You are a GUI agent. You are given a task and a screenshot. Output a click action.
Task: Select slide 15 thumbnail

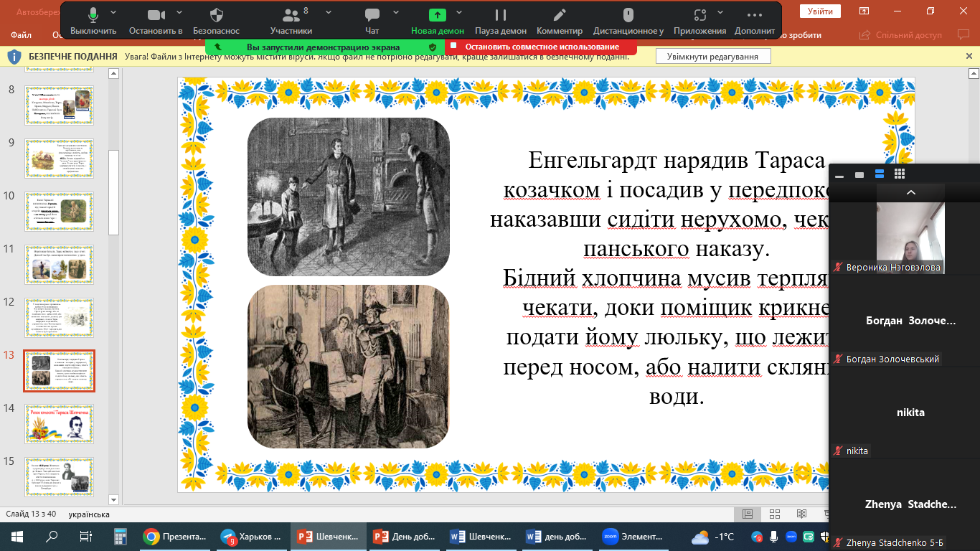coord(59,476)
